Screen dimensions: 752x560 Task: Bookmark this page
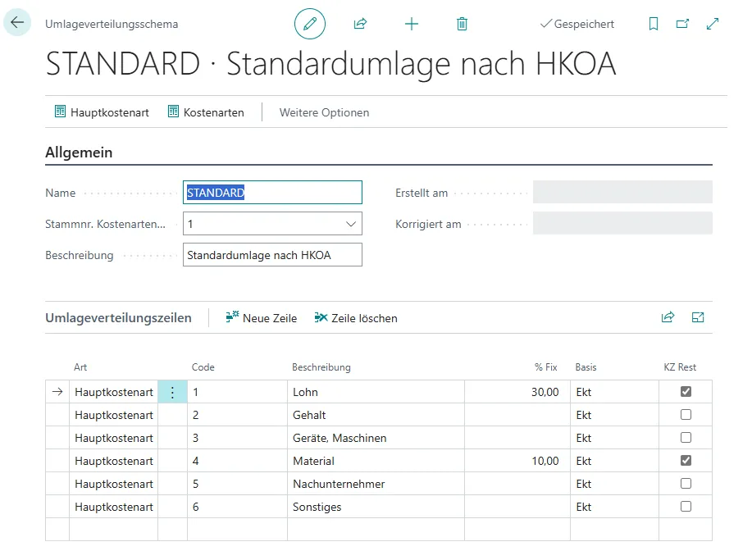[x=653, y=24]
